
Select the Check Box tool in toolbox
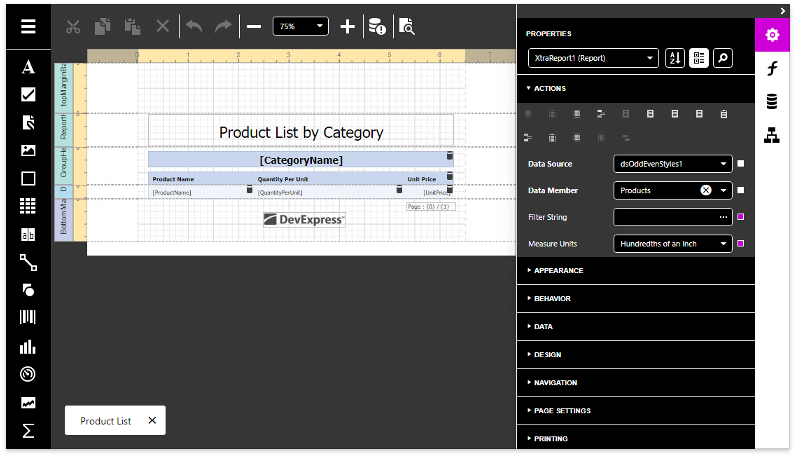[28, 95]
